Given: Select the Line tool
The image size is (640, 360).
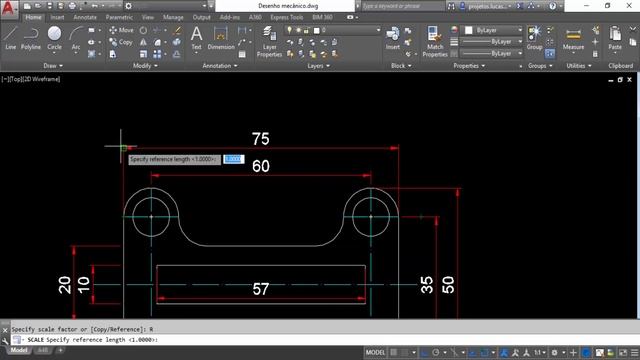Looking at the screenshot, I should pos(10,38).
